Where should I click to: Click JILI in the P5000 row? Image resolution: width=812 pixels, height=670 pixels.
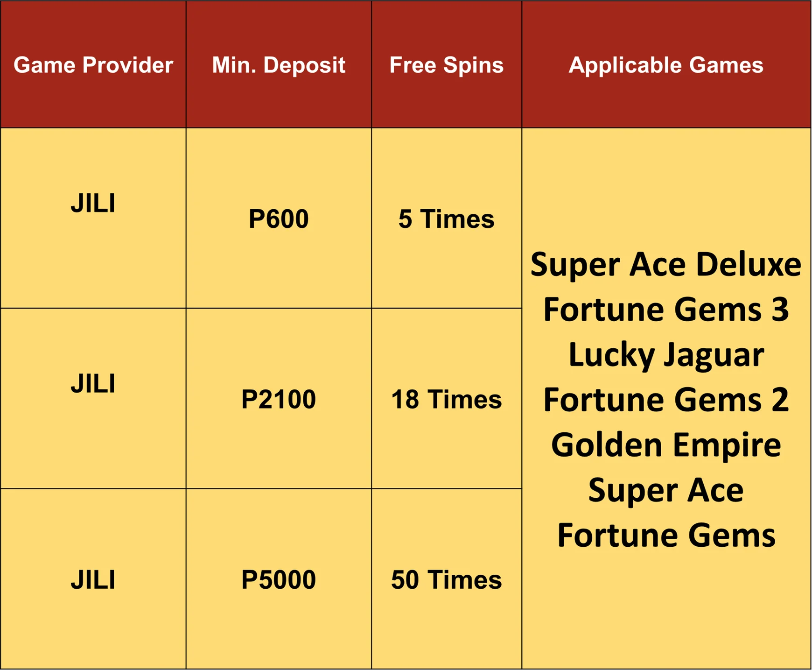[x=93, y=580]
